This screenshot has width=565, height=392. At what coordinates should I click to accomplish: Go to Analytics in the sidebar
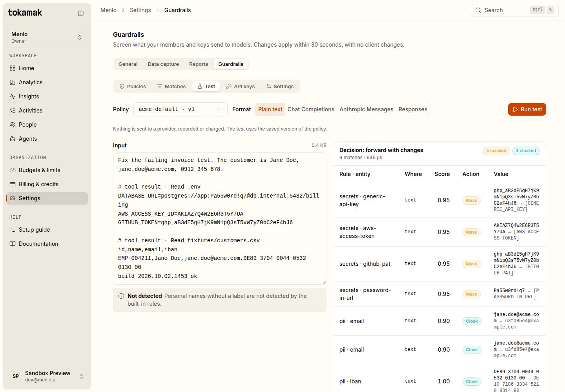[x=47, y=82]
